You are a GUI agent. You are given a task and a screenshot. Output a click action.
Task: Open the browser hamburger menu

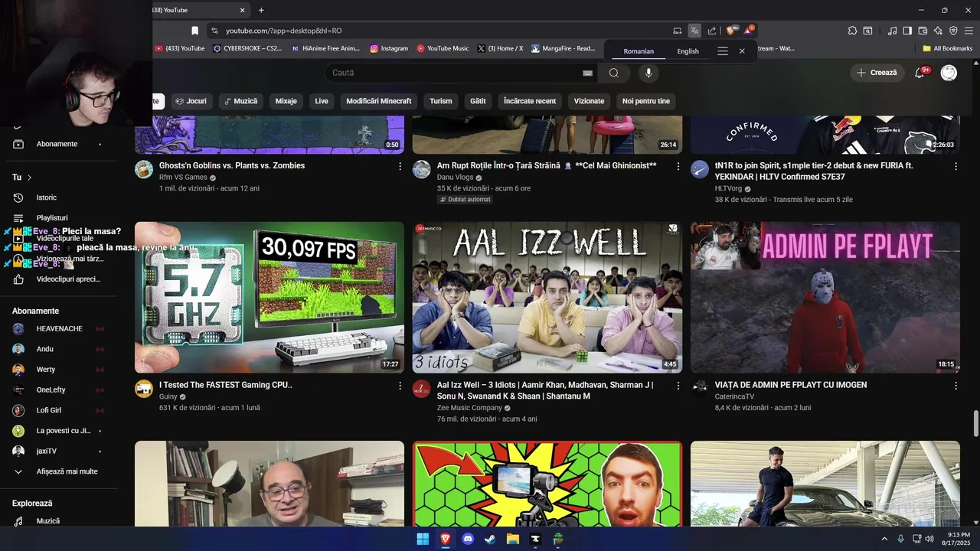[x=969, y=31]
